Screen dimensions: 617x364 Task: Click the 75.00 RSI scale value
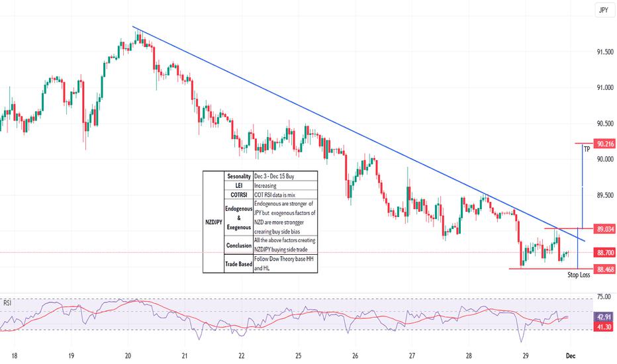(x=604, y=296)
